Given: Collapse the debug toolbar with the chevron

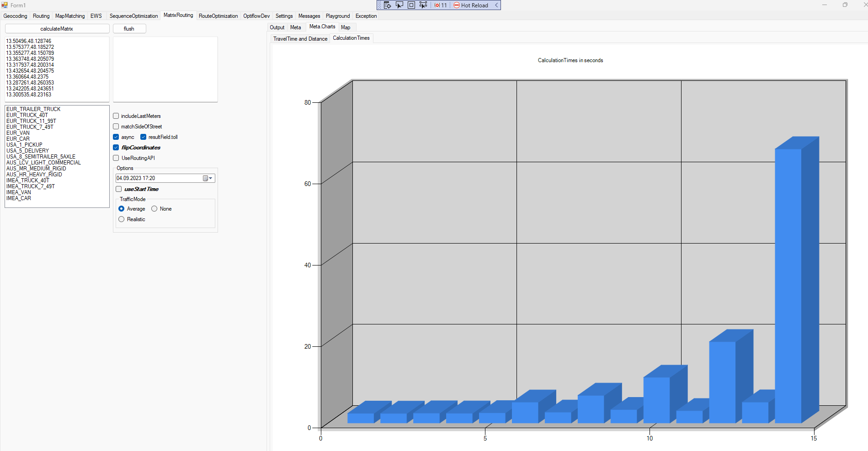Looking at the screenshot, I should click(x=496, y=5).
